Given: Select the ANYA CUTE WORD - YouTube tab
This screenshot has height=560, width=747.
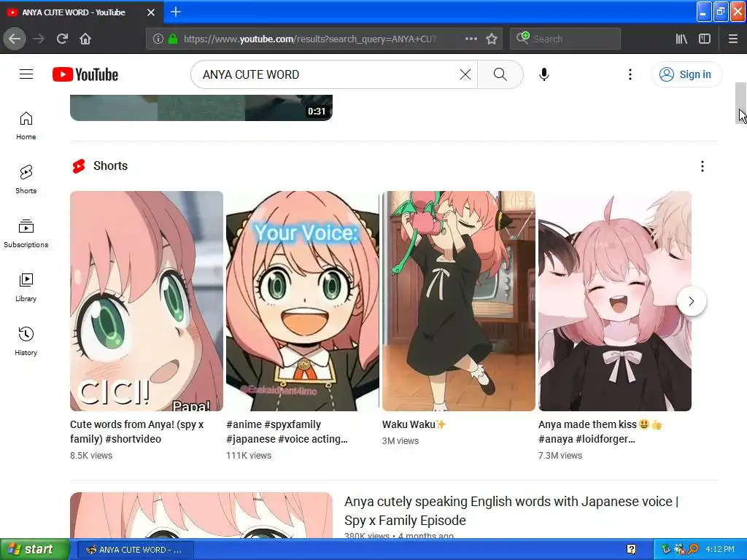Looking at the screenshot, I should click(82, 12).
